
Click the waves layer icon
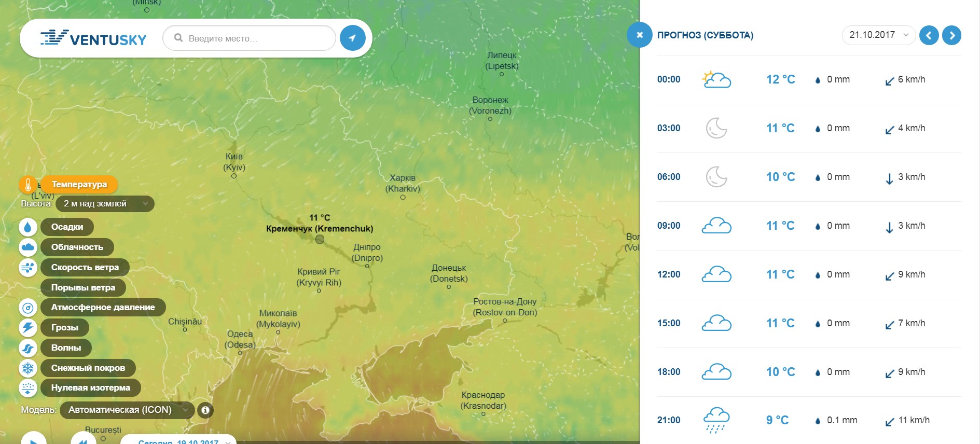tap(28, 348)
